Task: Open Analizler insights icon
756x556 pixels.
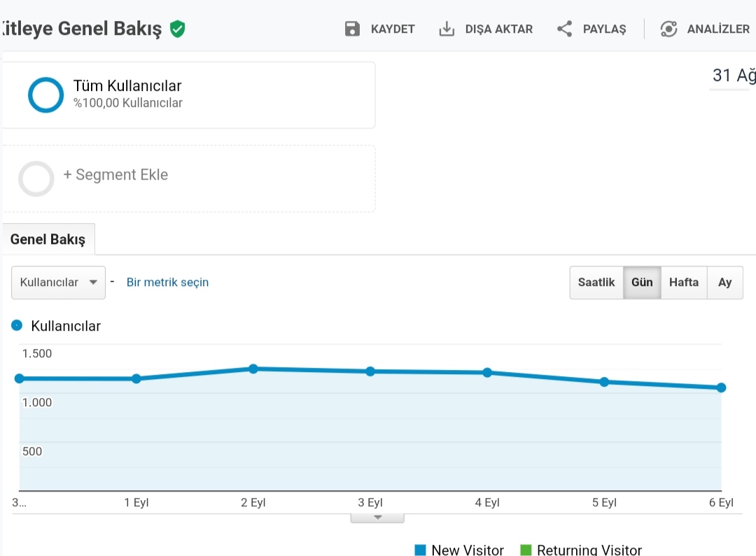Action: coord(668,29)
